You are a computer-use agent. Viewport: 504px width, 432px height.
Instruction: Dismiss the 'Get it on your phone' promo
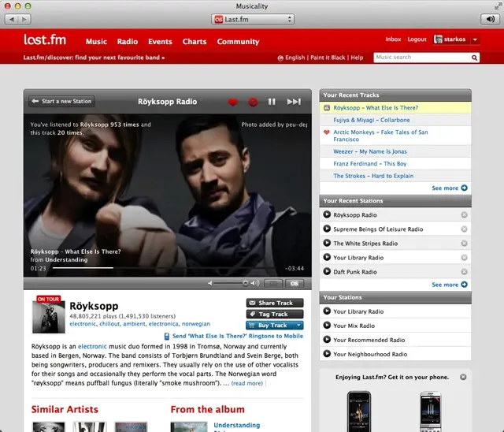(463, 377)
